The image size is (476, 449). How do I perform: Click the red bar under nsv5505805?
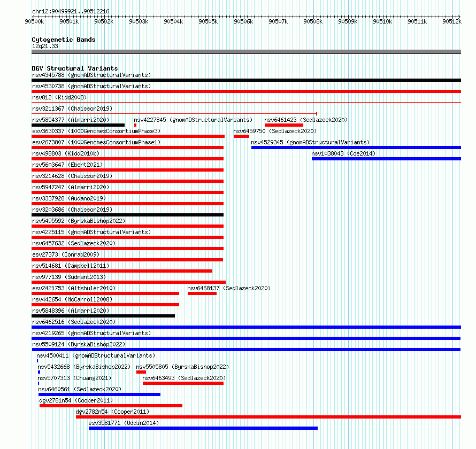click(141, 372)
